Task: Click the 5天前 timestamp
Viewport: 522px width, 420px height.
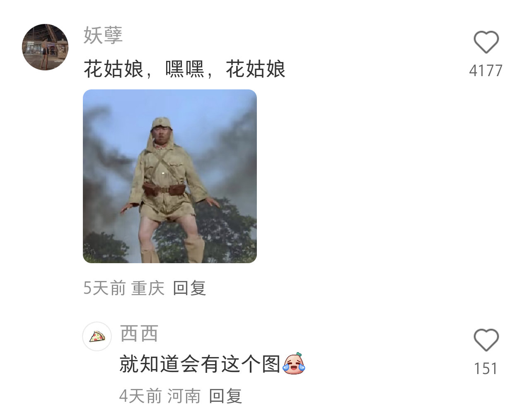Action: (104, 288)
